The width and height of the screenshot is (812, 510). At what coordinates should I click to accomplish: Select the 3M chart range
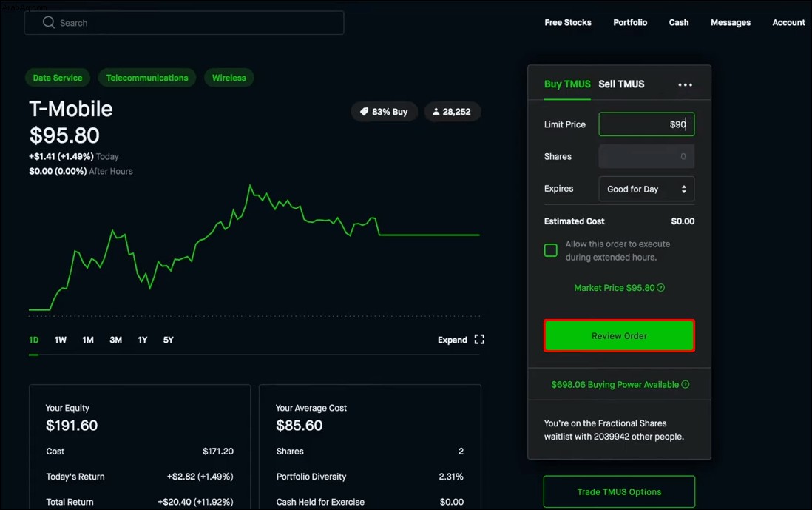click(x=115, y=340)
